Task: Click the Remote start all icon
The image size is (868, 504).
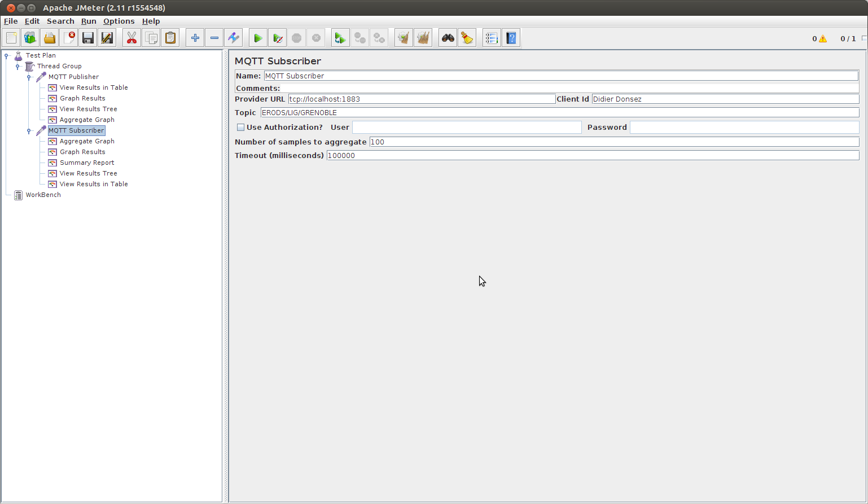Action: 340,38
